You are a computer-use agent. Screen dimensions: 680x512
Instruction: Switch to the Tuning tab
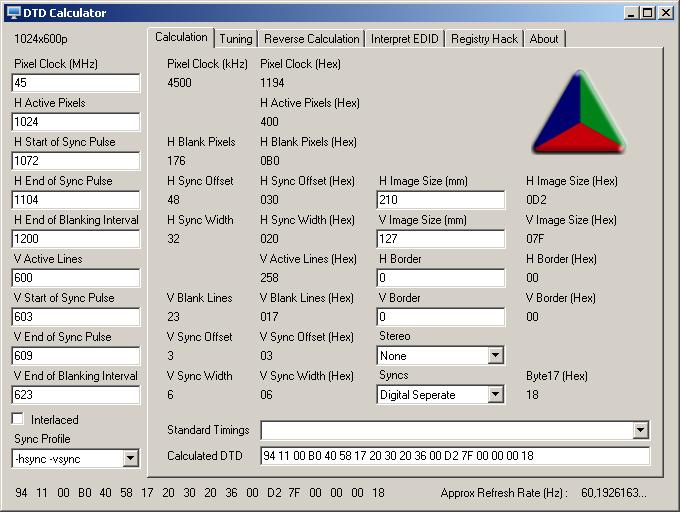click(236, 39)
